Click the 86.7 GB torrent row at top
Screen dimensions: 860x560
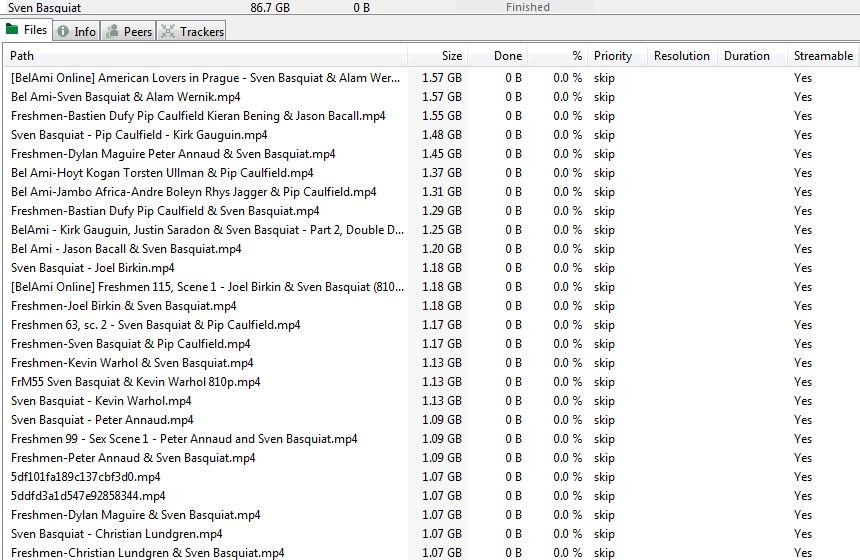(270, 7)
